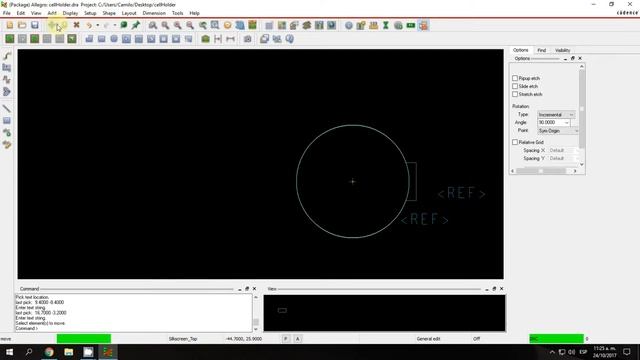Select the Add Connect tool in left sidebar
This screenshot has width=640, height=360.
coord(7,56)
